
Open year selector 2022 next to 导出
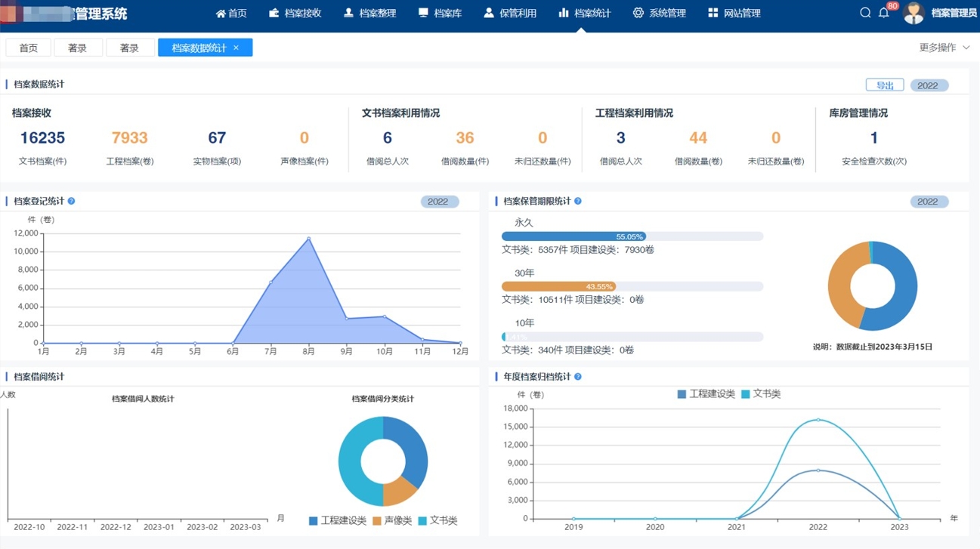(928, 85)
